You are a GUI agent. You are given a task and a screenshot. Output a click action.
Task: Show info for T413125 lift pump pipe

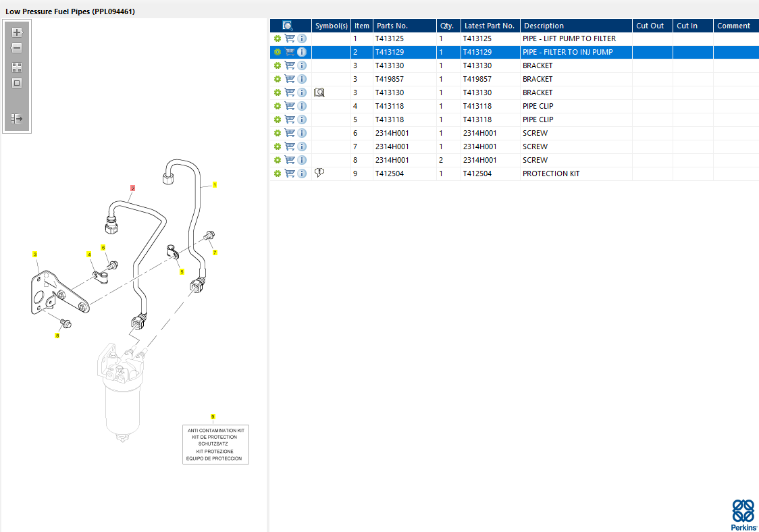(302, 38)
